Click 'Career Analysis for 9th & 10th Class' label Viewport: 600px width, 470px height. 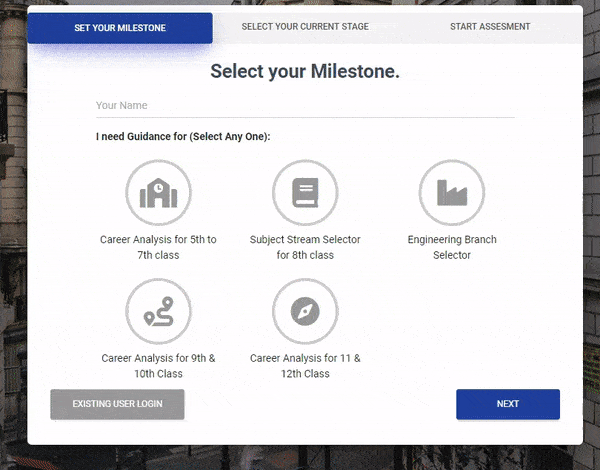click(158, 365)
